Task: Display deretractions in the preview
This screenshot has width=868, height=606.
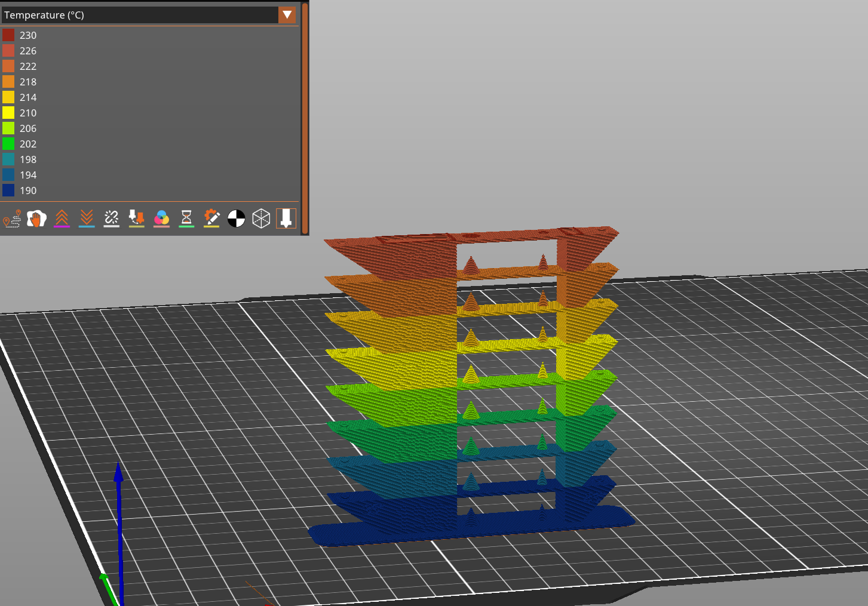Action: click(x=87, y=219)
